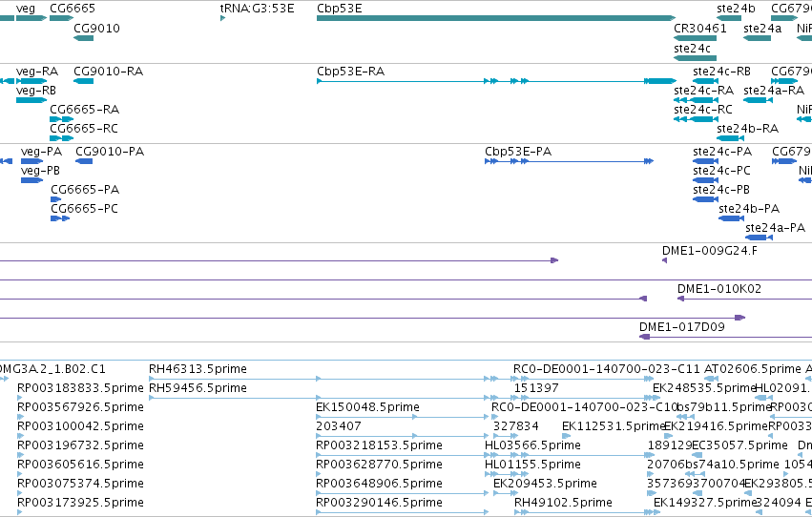
Task: Click the DME1-017D09 clone label
Action: pos(681,326)
